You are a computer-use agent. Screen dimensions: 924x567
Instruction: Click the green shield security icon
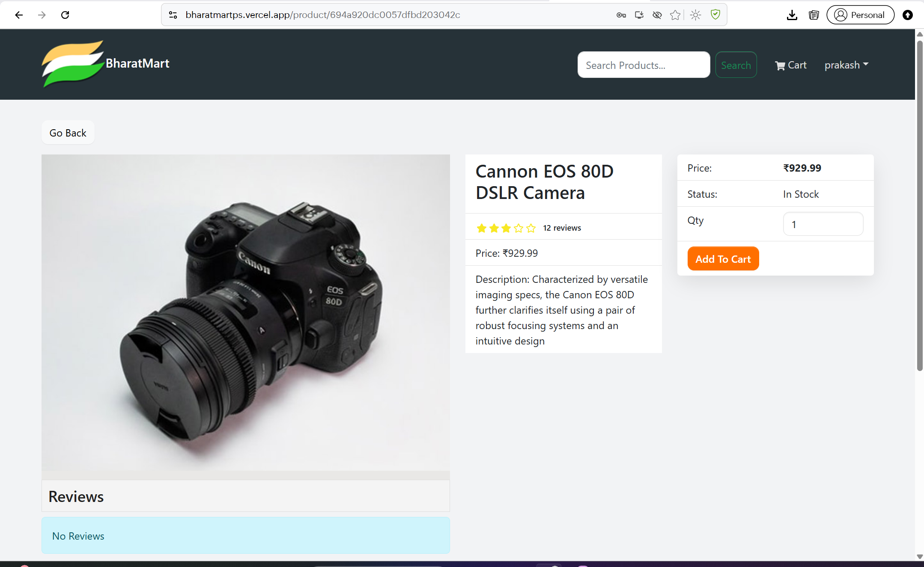(x=715, y=15)
